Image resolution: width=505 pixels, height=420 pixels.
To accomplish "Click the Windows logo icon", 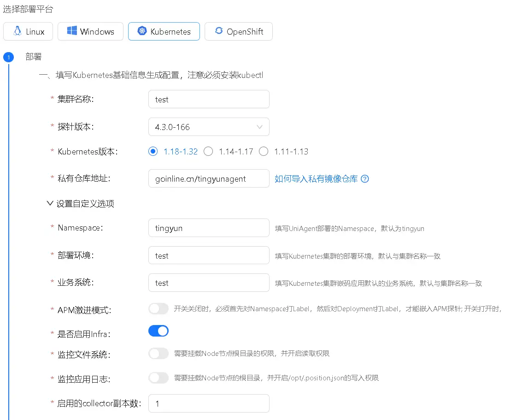I will click(x=73, y=31).
